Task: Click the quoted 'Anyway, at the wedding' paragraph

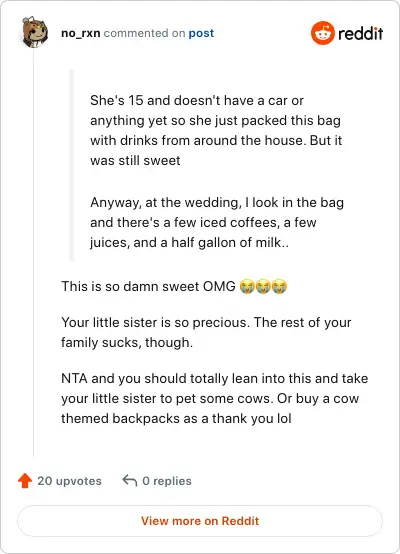Action: (x=217, y=223)
